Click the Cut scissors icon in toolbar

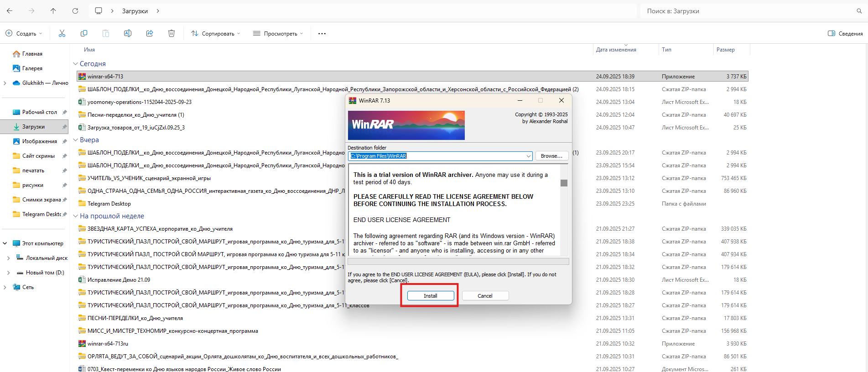(x=62, y=33)
